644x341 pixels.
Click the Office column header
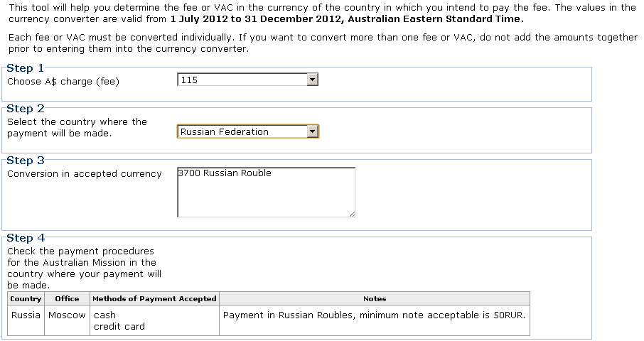pos(67,299)
